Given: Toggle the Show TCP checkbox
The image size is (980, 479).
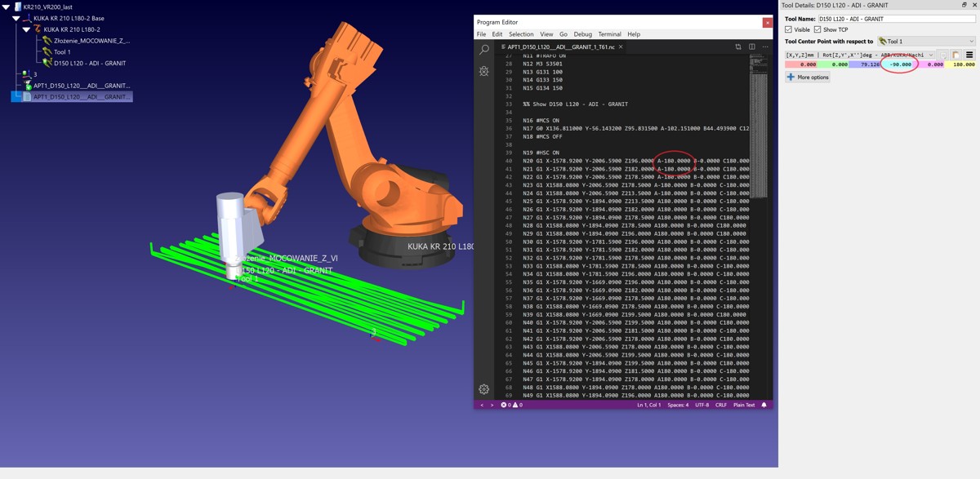Looking at the screenshot, I should tap(817, 29).
